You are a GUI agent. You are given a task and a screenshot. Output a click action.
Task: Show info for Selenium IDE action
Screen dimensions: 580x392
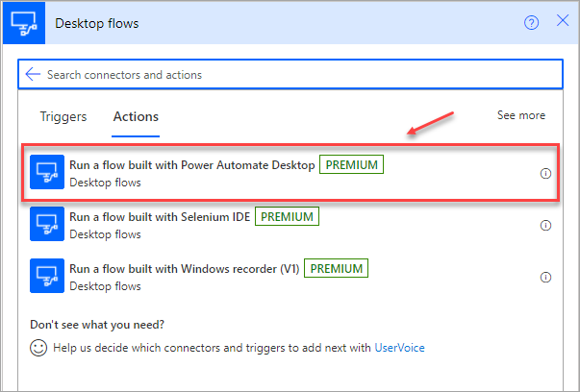coord(545,226)
